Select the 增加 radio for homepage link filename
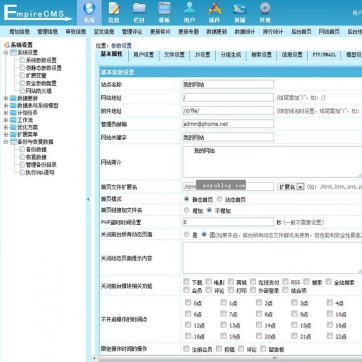 (186, 210)
